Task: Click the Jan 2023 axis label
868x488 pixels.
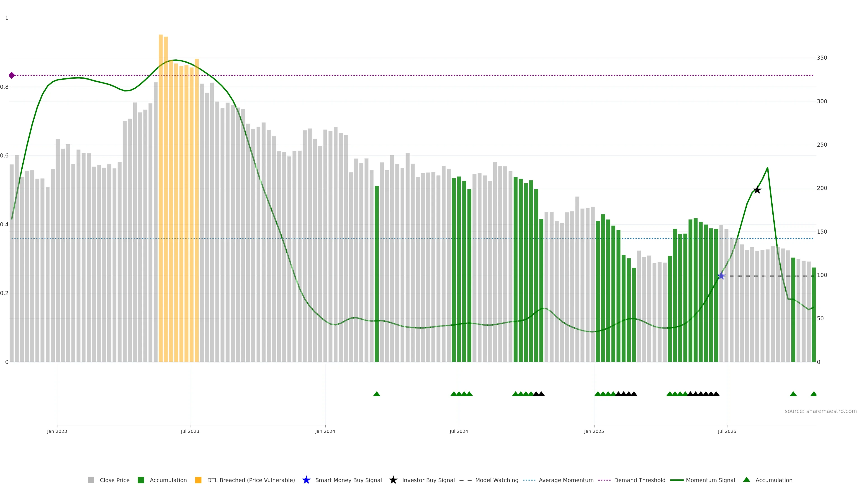Action: 57,432
